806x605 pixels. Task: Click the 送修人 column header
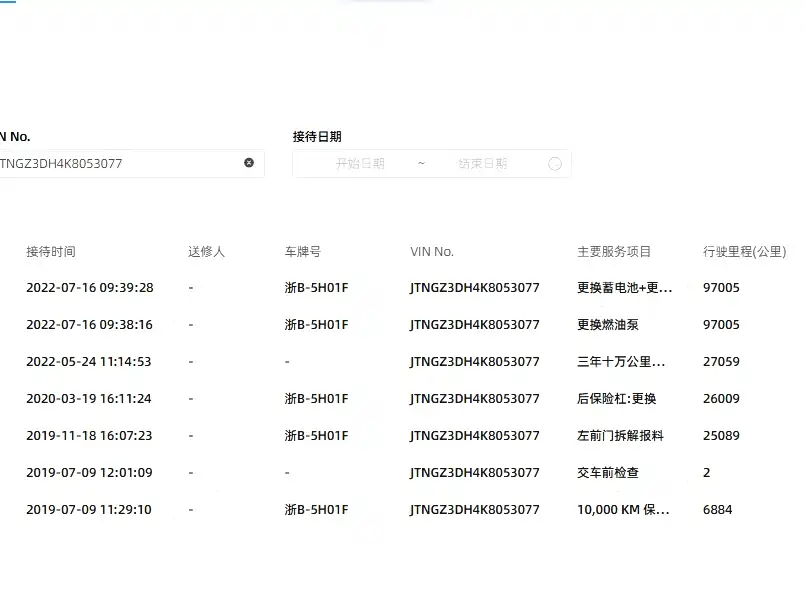click(206, 252)
